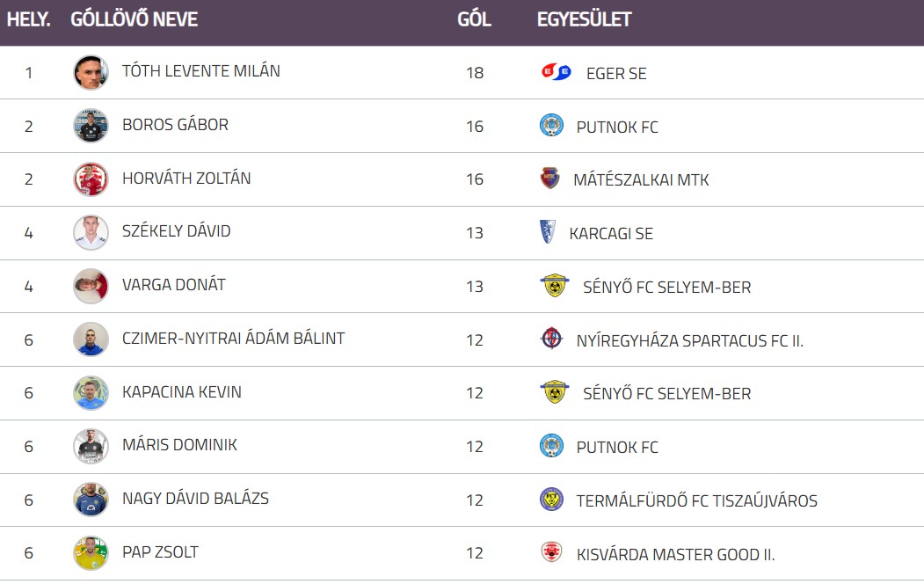Screen dimensions: 924x584
Task: Click Putnok FC logo in Boros Gábor row
Action: [x=551, y=126]
